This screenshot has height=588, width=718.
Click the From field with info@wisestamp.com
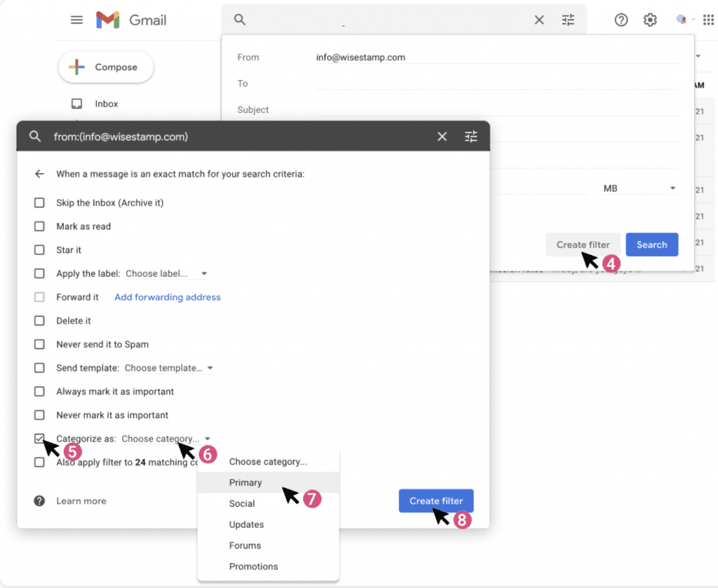(x=496, y=57)
